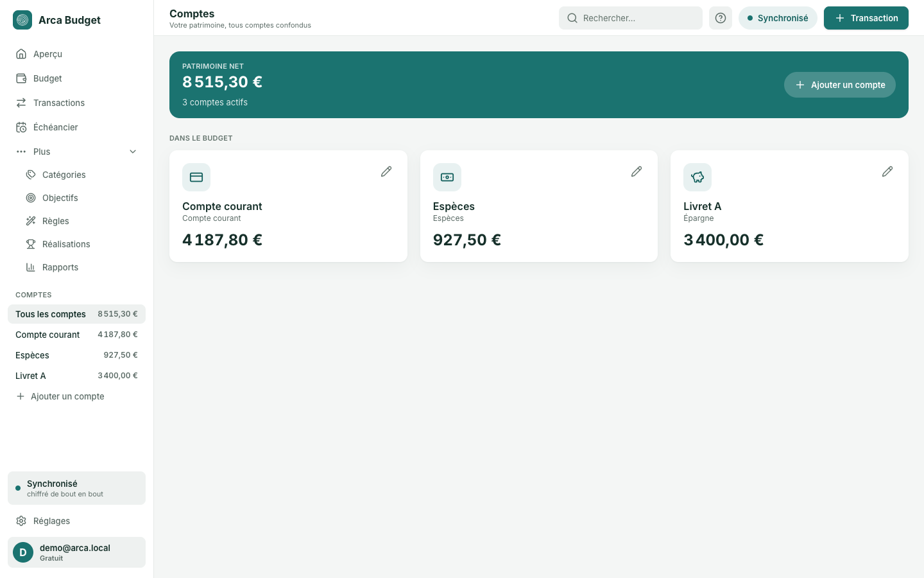Open Objectifs via the target icon
This screenshot has width=924, height=578.
[31, 198]
